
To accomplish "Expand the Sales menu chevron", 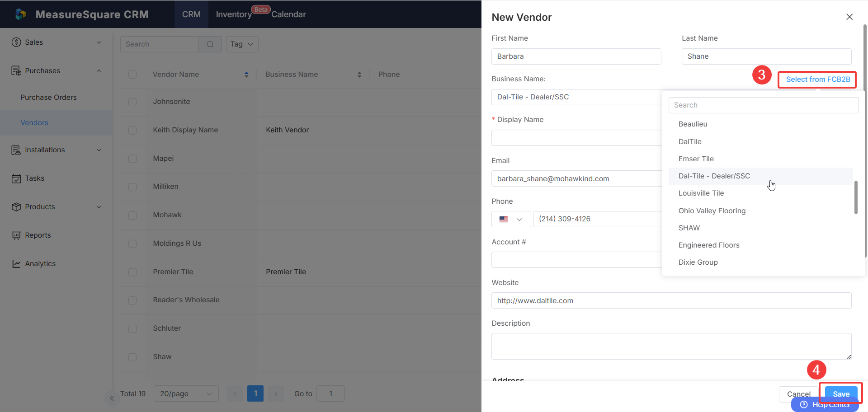I will 99,42.
